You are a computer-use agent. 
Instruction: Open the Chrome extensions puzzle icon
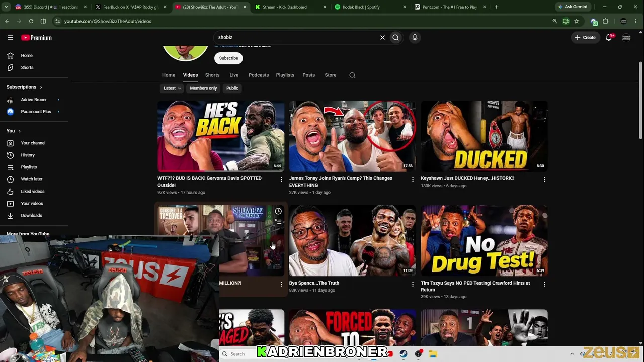606,21
